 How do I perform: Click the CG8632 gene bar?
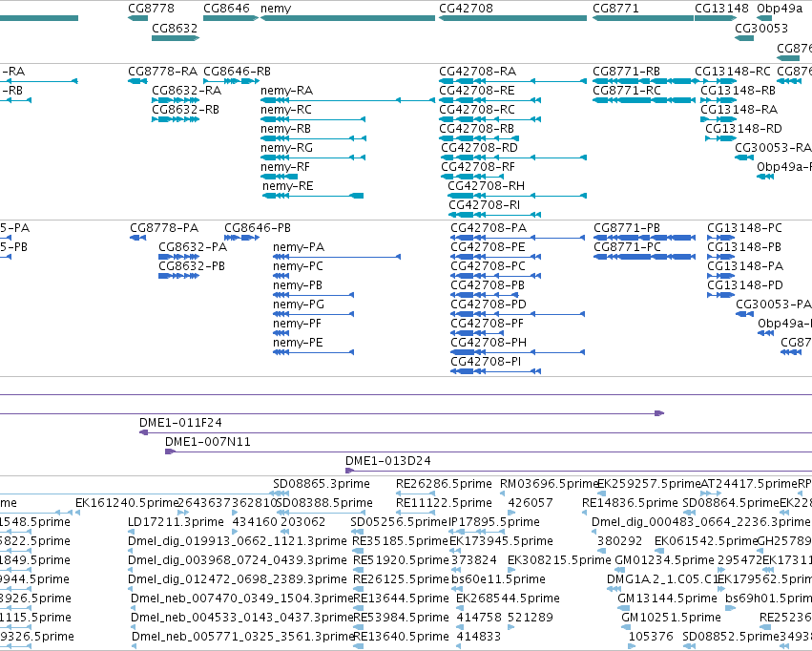tap(176, 38)
